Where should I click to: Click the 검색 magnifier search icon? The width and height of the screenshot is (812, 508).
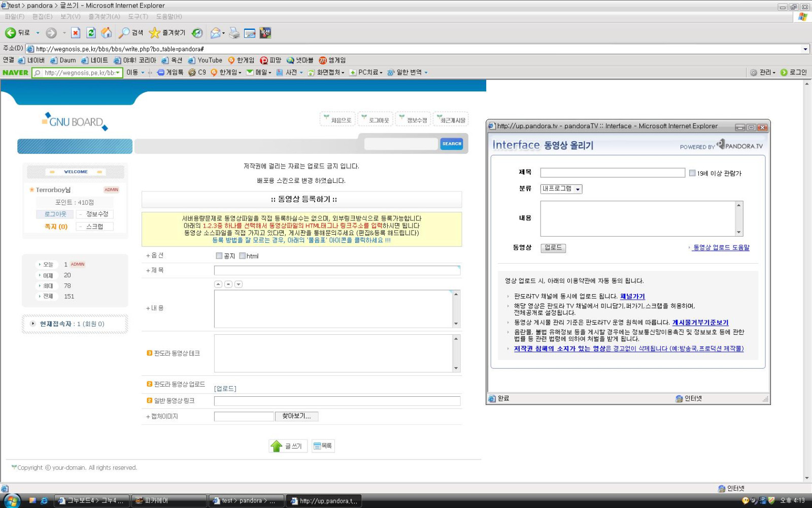point(124,33)
